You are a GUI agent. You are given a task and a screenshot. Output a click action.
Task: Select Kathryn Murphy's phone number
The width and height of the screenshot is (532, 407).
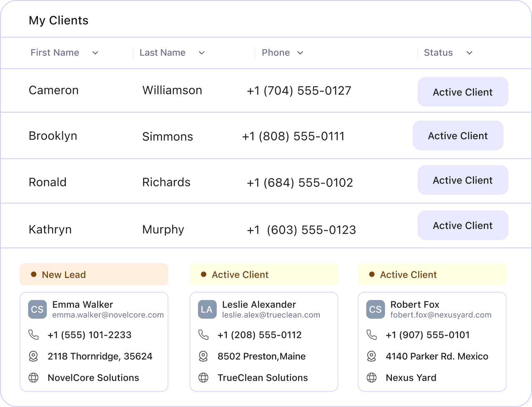[301, 229]
